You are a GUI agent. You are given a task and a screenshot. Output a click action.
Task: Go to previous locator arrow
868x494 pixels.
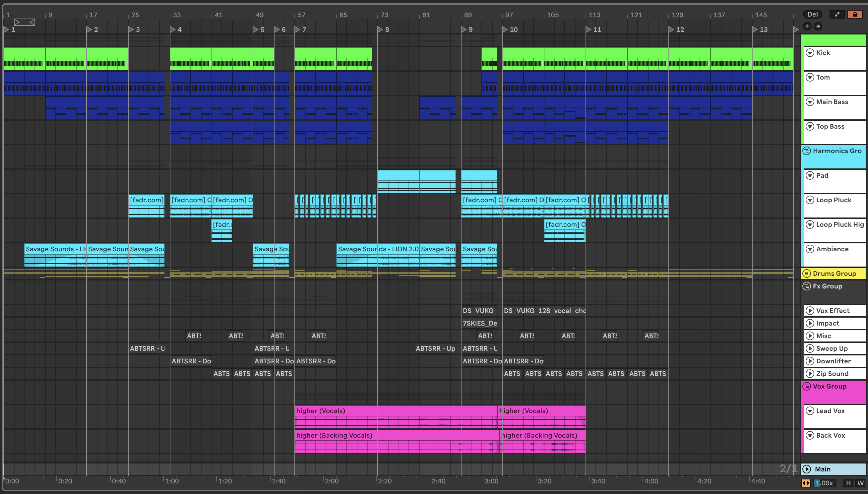[x=807, y=26]
